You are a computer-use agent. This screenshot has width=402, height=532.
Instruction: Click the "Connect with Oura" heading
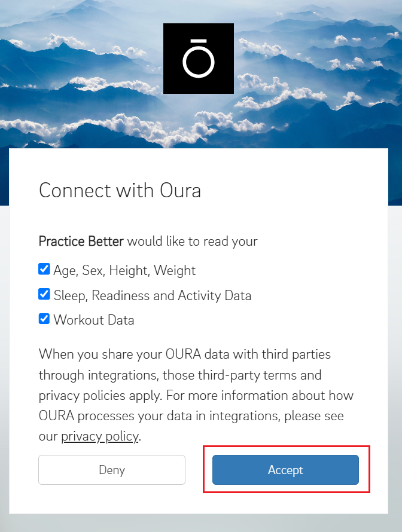[x=120, y=190]
